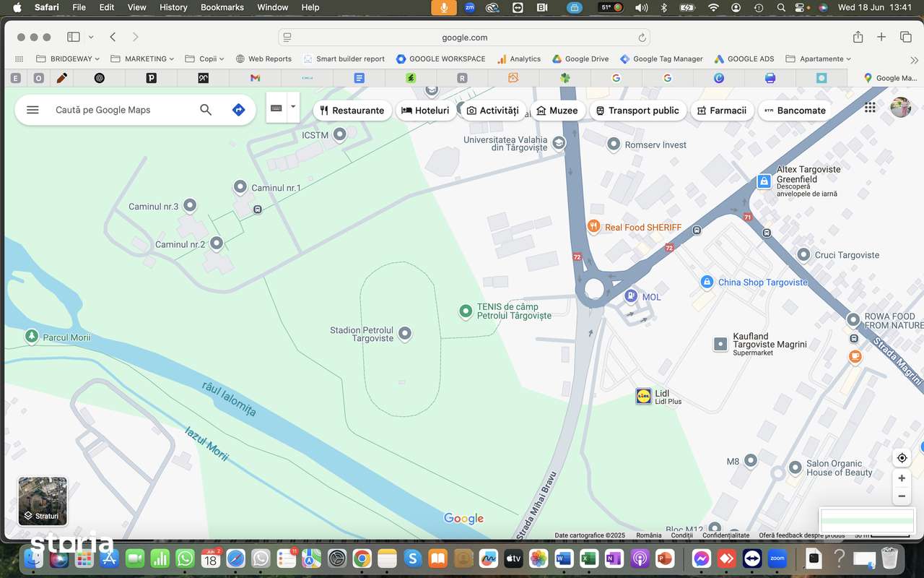Screen dimensions: 924x578
Task: Enable current location with the crosshair control
Action: click(x=902, y=457)
